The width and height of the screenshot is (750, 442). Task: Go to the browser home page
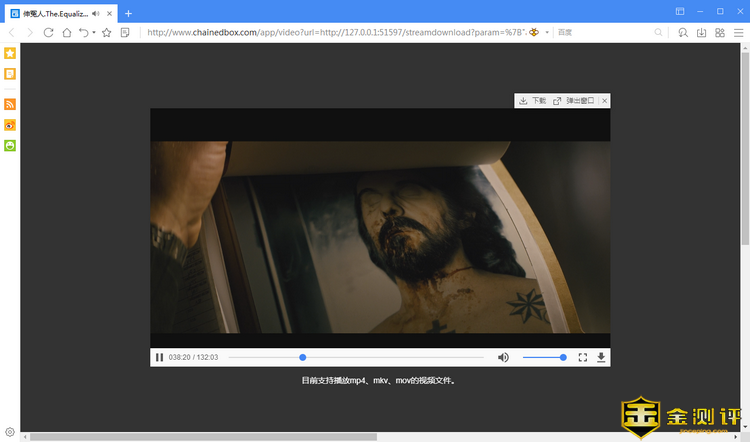(66, 32)
